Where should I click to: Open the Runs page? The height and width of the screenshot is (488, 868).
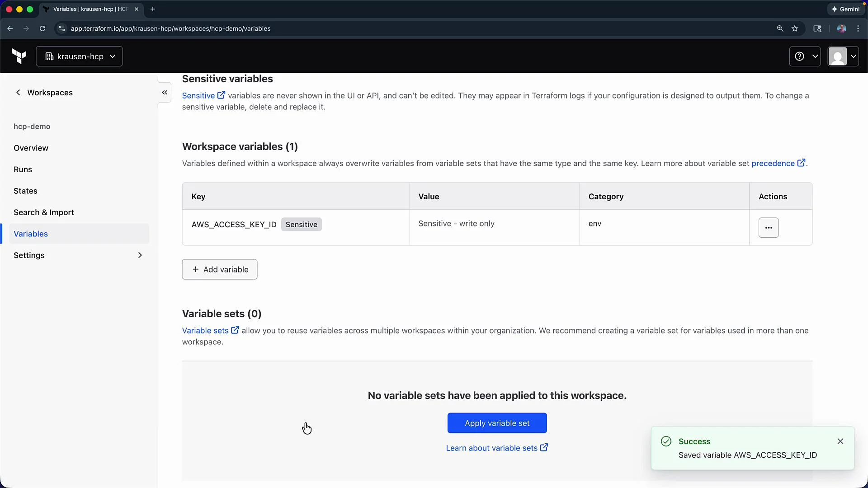[x=23, y=169]
